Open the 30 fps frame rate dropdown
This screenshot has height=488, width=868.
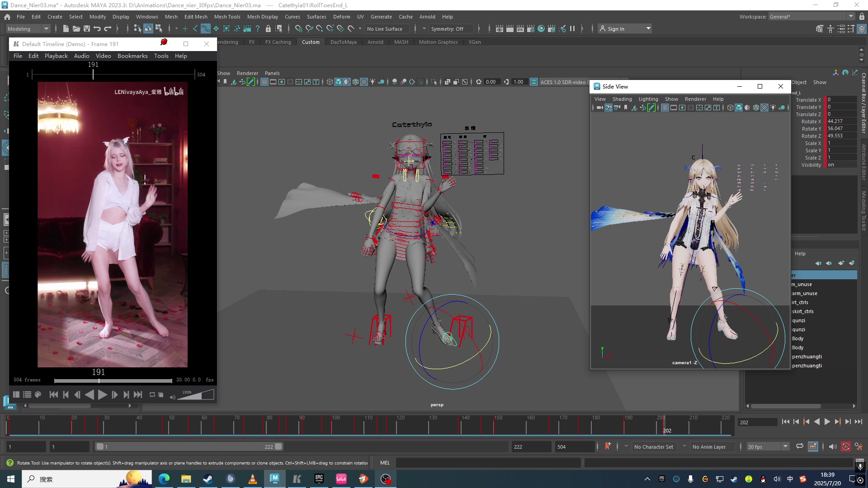(x=768, y=446)
